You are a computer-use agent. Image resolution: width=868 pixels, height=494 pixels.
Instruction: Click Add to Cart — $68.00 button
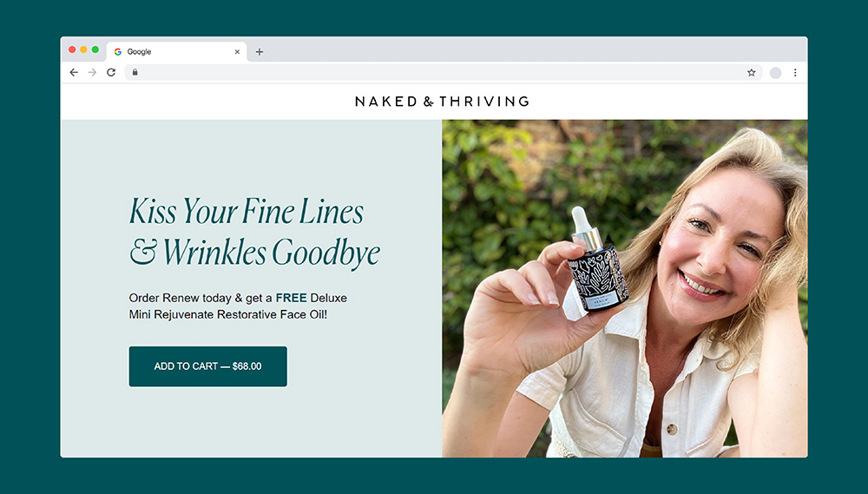[x=207, y=366]
